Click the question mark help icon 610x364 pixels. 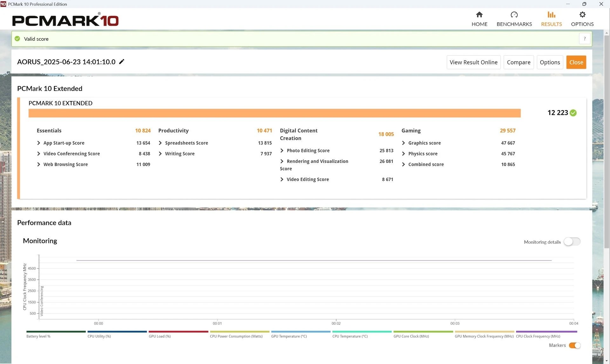(x=584, y=39)
